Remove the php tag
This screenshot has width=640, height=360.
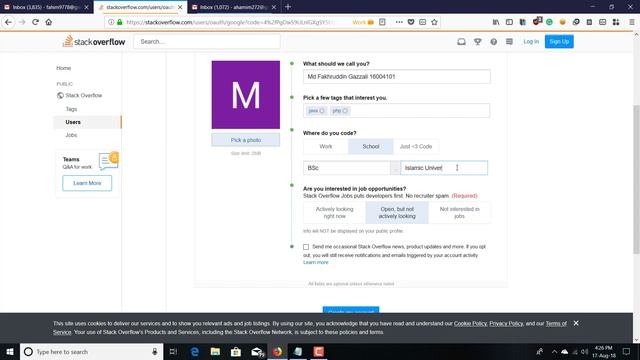[x=345, y=111]
